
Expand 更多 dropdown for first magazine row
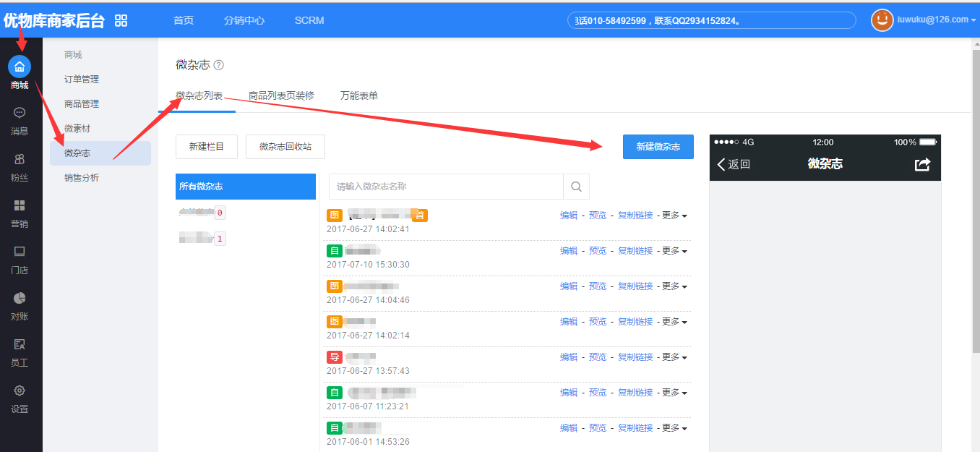coord(674,216)
